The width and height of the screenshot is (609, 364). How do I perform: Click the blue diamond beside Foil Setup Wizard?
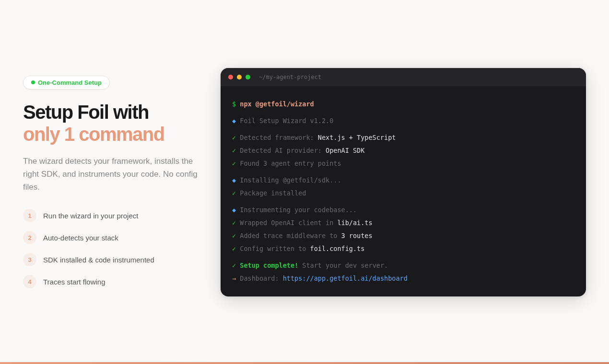click(x=234, y=121)
